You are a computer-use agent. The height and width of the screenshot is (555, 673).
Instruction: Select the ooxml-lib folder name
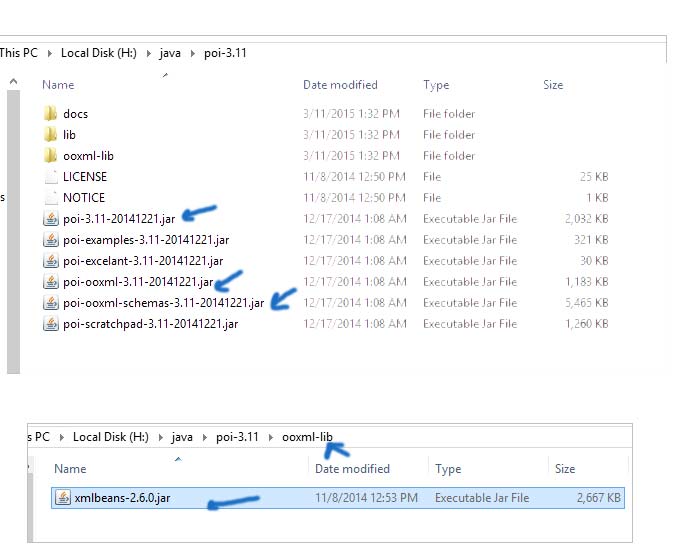[88, 156]
